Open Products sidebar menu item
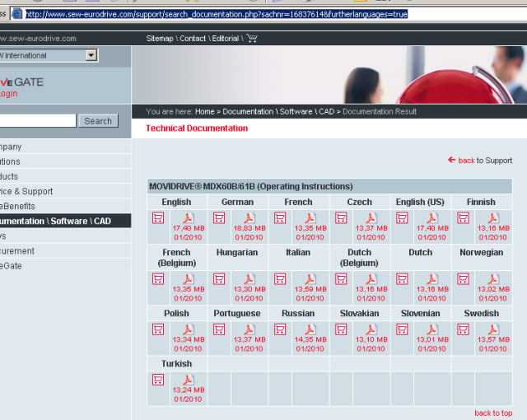Screen dimensions: 527x420 pyautogui.click(x=66, y=176)
